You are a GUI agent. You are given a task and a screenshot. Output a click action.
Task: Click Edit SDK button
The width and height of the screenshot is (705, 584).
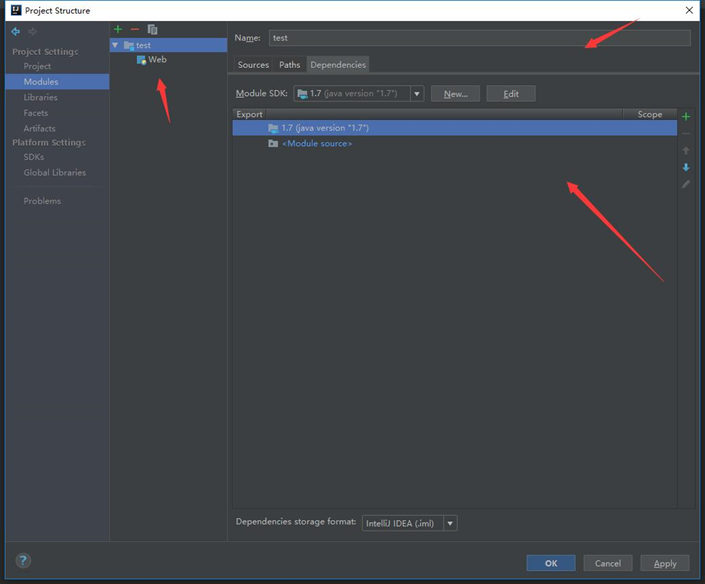tap(511, 94)
